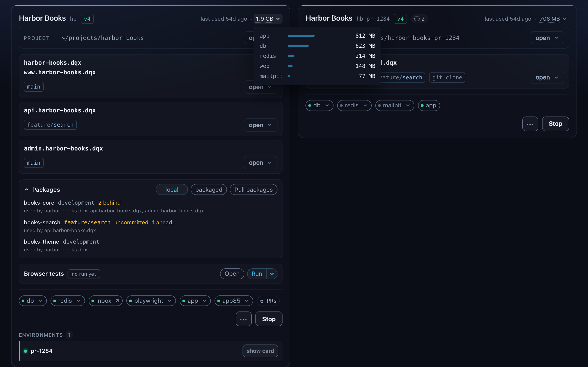Select the feature/search branch tag under api.harbor-books.dqx
The height and width of the screenshot is (367, 588).
point(50,125)
